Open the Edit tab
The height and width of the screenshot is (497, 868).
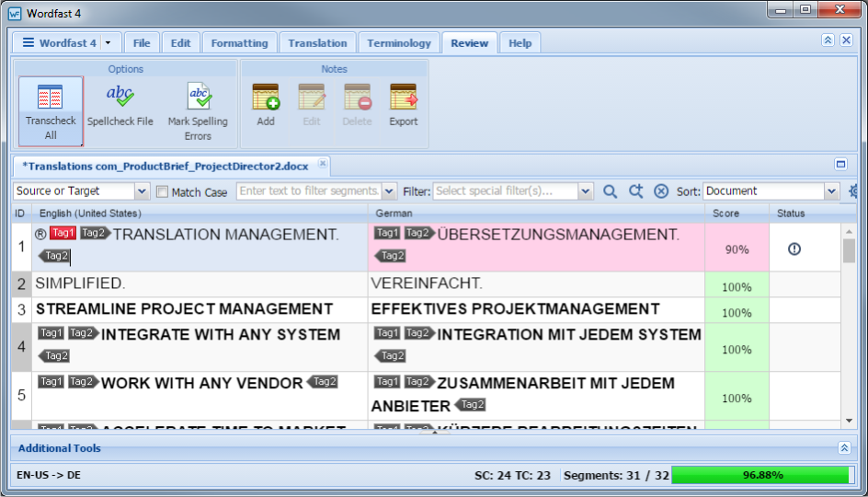180,42
